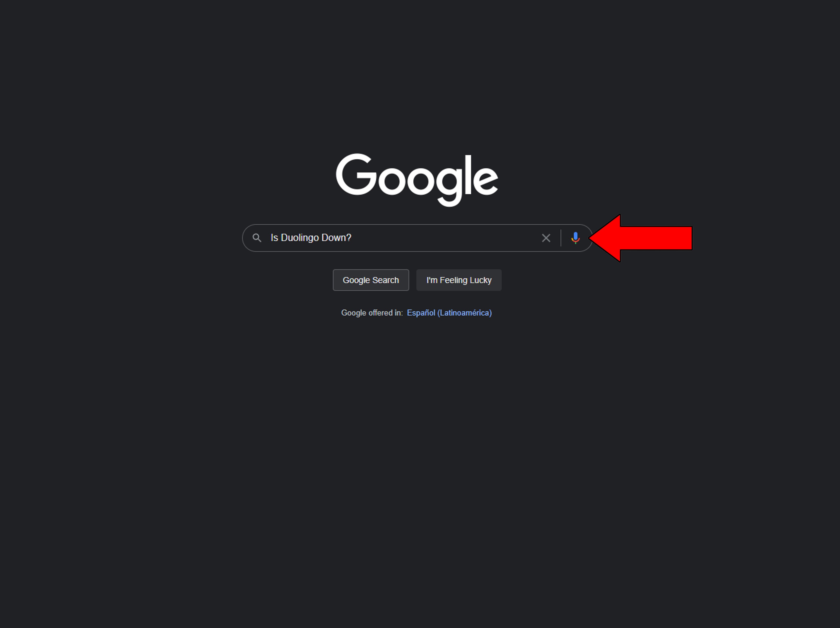Click the small lens icon left of query
Viewport: 840px width, 628px height.
click(x=257, y=238)
